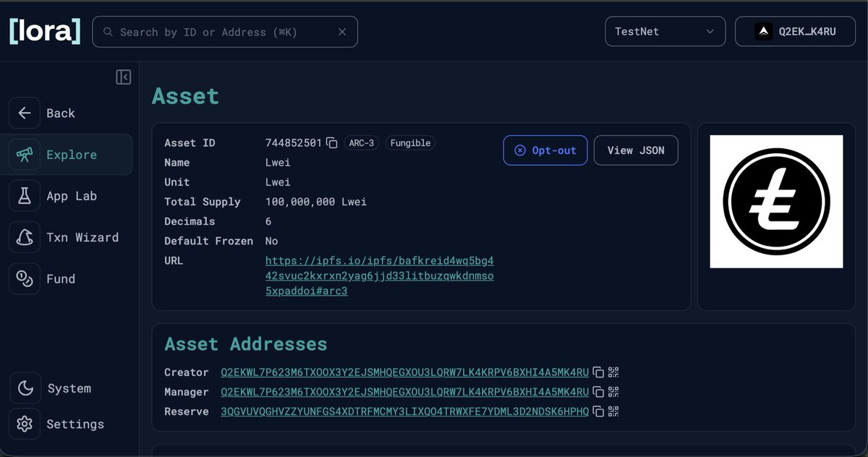Click the search magnifier icon
Screen dimensions: 868x457
point(108,32)
